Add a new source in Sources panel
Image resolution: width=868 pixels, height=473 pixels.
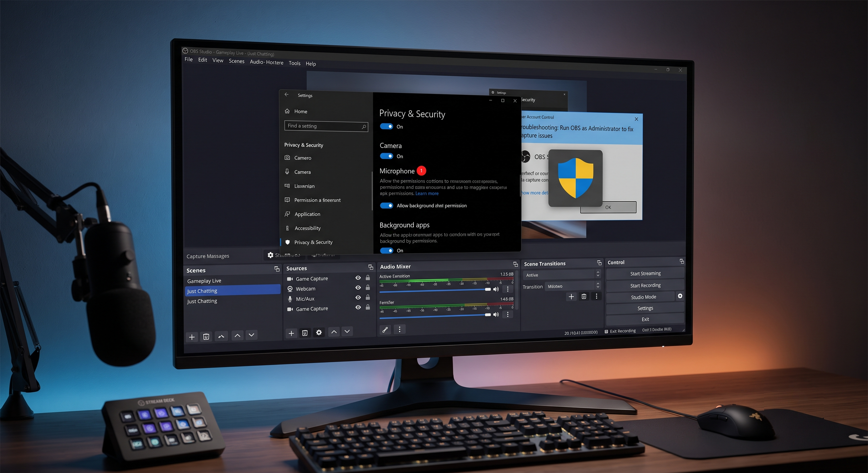(292, 333)
